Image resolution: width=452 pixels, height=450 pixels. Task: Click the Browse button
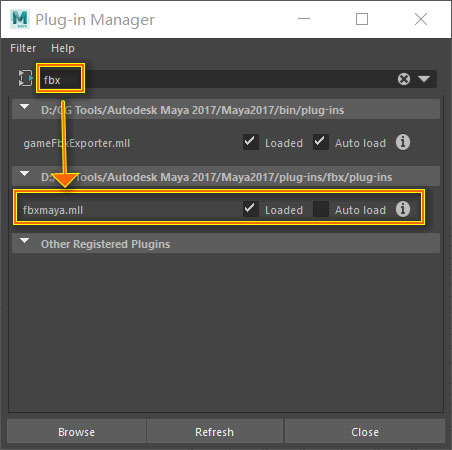(x=76, y=432)
